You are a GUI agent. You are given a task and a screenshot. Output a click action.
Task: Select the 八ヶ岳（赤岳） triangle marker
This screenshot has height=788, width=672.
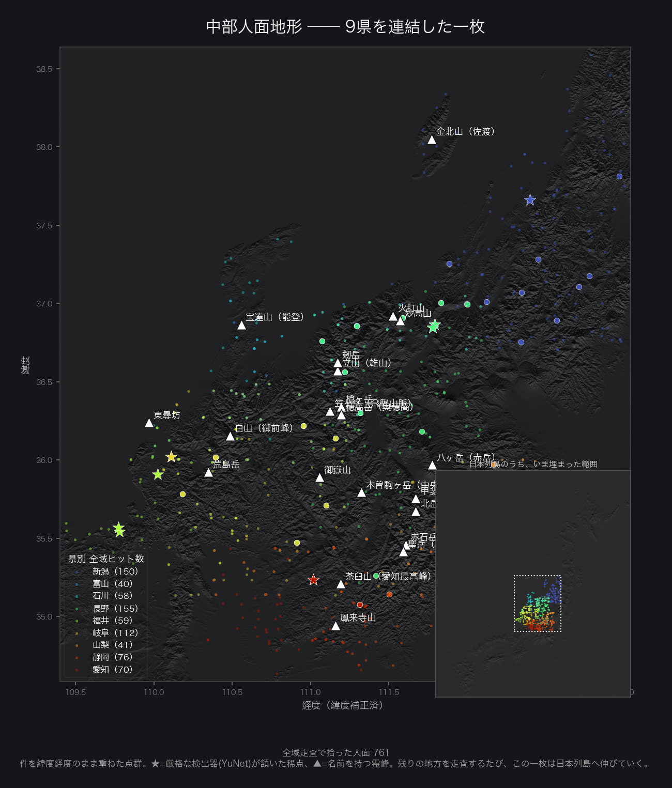(432, 466)
